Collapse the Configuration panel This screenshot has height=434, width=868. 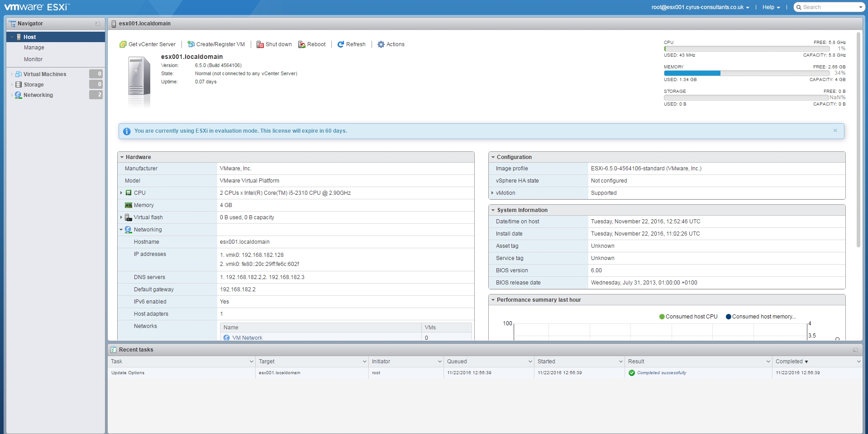(x=493, y=157)
